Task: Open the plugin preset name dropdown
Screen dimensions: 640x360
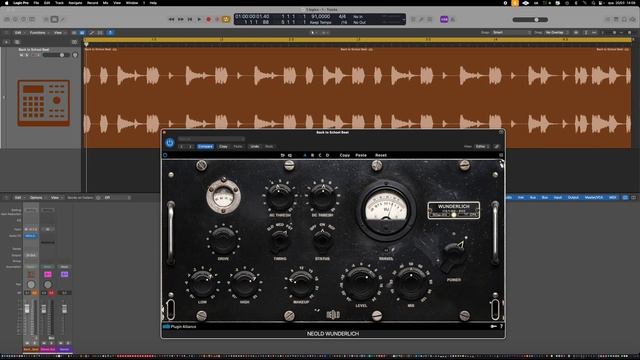Action: [x=211, y=139]
